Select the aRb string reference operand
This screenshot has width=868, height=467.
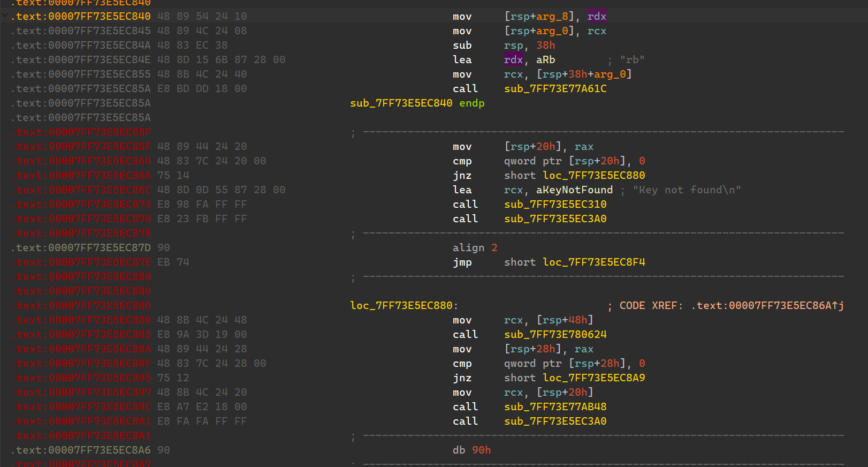tap(545, 60)
